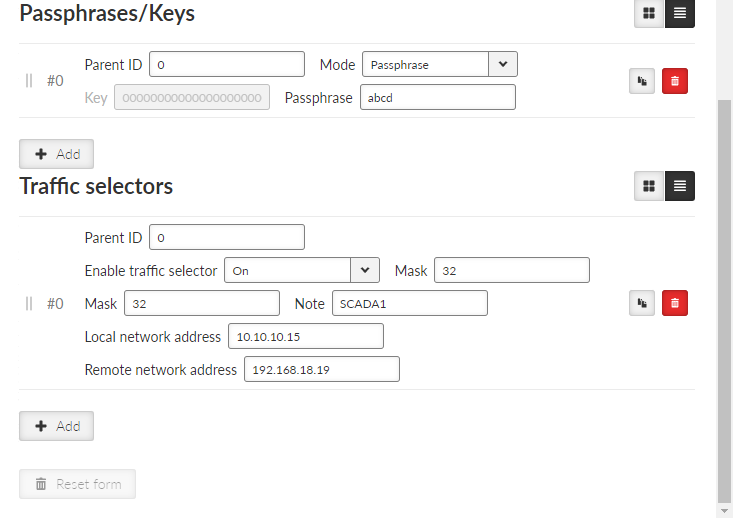Click the Local network address field
Image resolution: width=733 pixels, height=518 pixels.
pyautogui.click(x=306, y=336)
